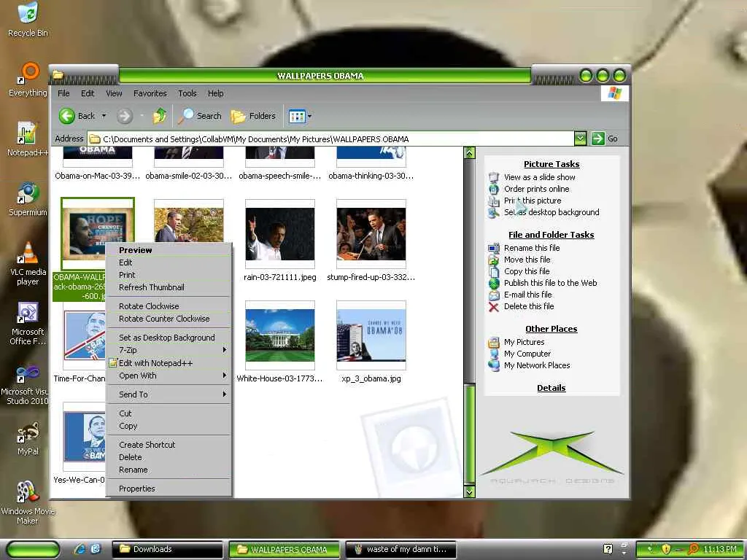Click Order prints online
Viewport: 747px width, 560px height.
point(536,189)
